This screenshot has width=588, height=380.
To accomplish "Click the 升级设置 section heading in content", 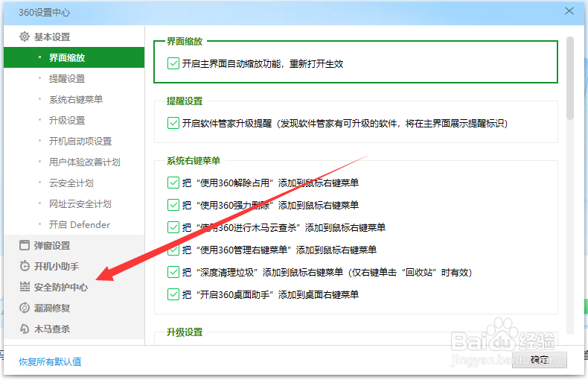I will tap(185, 332).
